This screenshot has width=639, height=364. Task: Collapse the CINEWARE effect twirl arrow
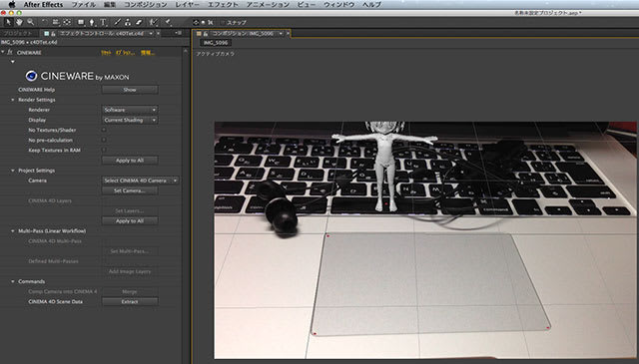click(x=3, y=52)
